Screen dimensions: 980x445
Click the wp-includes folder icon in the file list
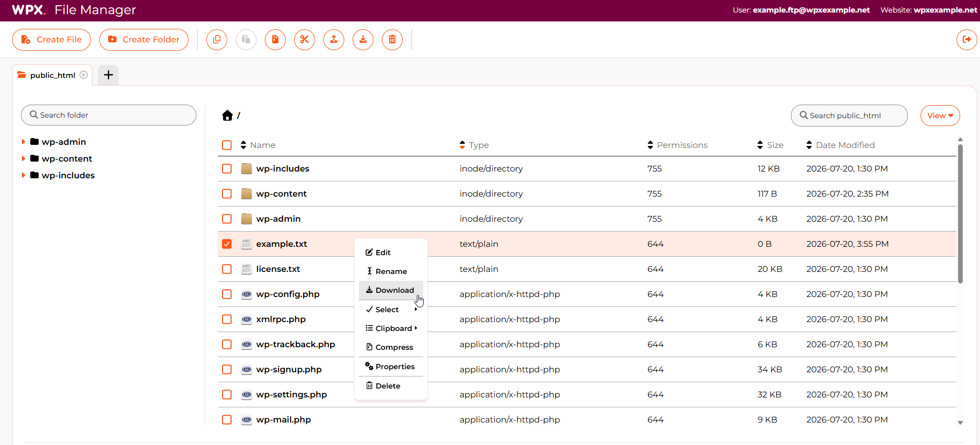pyautogui.click(x=247, y=168)
